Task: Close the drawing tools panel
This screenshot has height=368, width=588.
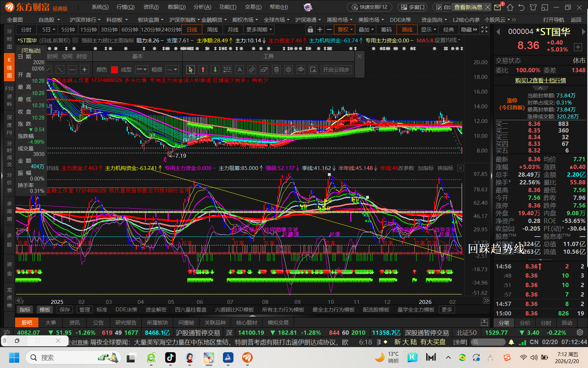Action: 359,56
